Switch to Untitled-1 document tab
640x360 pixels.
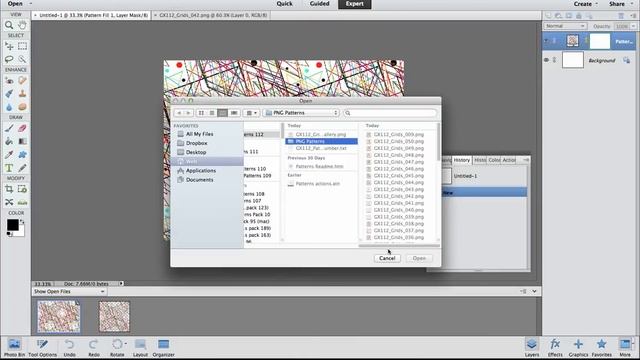[91, 15]
